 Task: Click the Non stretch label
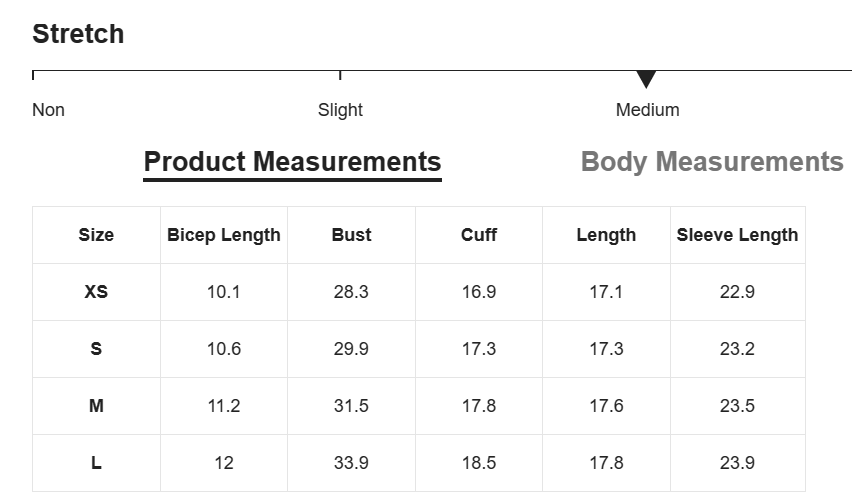(48, 110)
